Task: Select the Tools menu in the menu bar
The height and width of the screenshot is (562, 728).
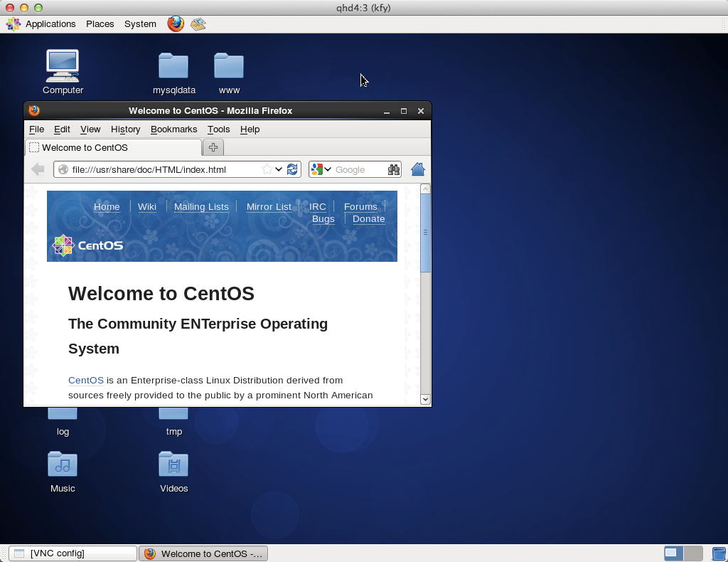Action: tap(218, 129)
